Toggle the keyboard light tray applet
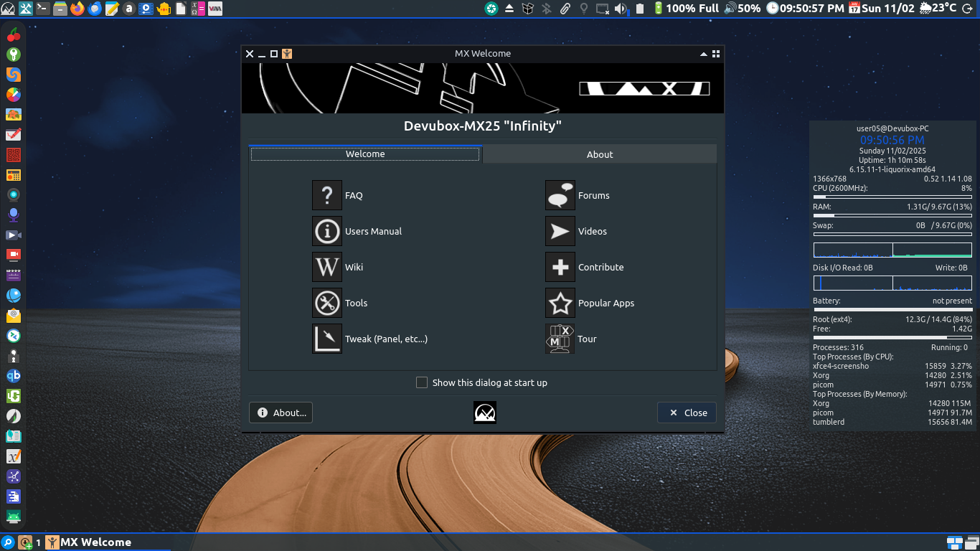Screen dimensions: 980x551 pos(583,9)
